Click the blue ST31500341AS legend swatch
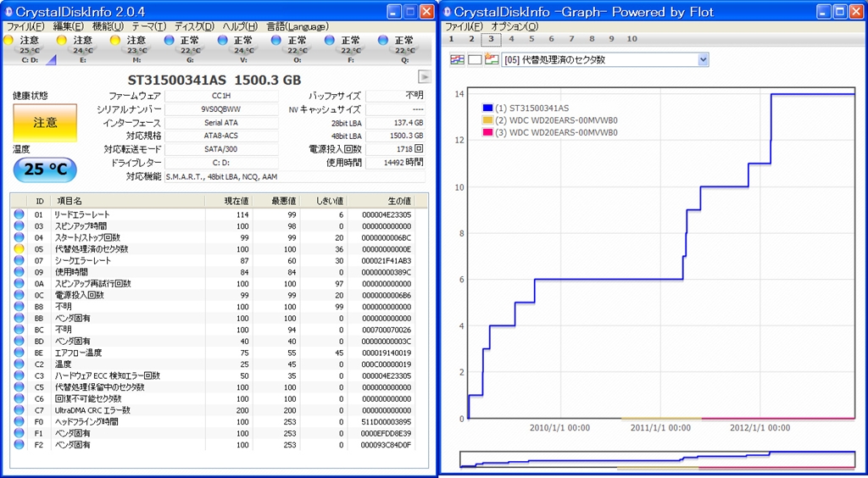The height and width of the screenshot is (478, 868). [x=487, y=108]
